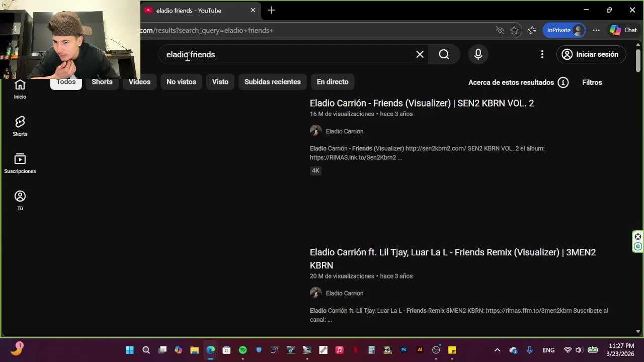Select the En directo filter chip
The image size is (644, 362).
(333, 82)
